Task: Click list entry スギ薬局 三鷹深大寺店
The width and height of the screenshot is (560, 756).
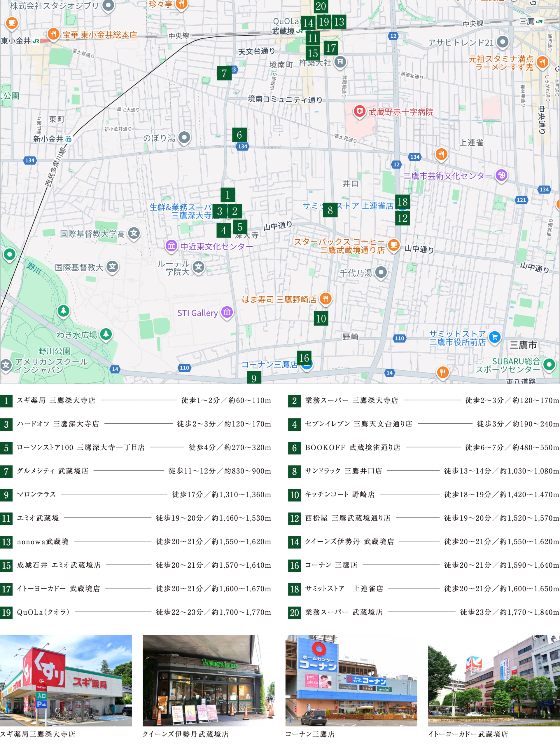Action: (x=136, y=400)
